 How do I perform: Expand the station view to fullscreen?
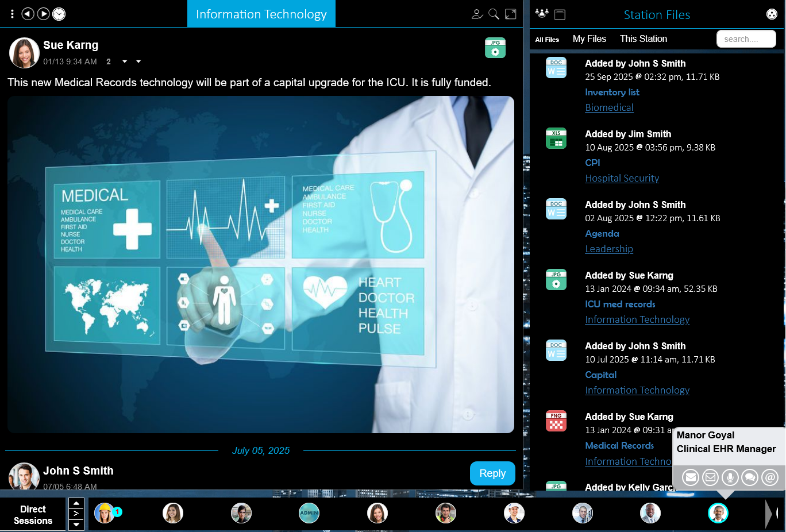point(510,14)
